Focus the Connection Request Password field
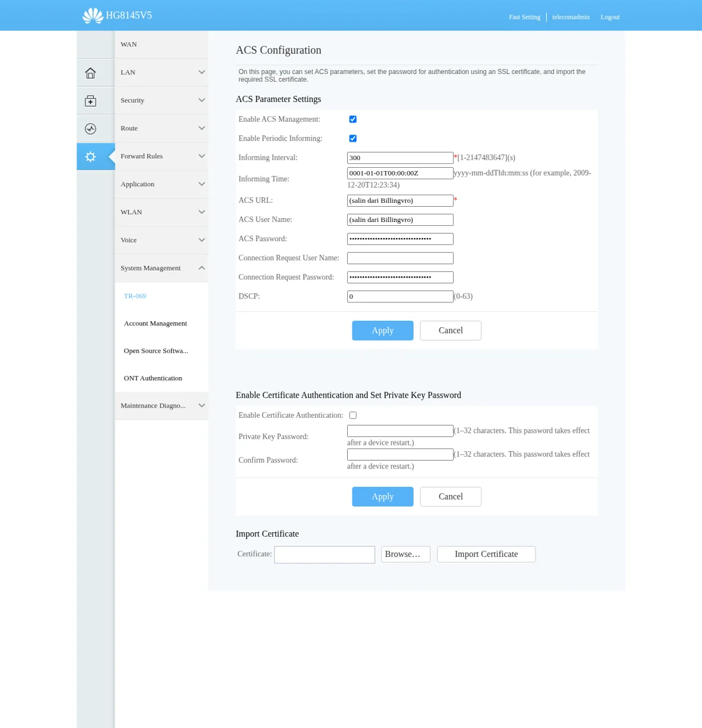Screen dimensions: 702x728 (400, 277)
